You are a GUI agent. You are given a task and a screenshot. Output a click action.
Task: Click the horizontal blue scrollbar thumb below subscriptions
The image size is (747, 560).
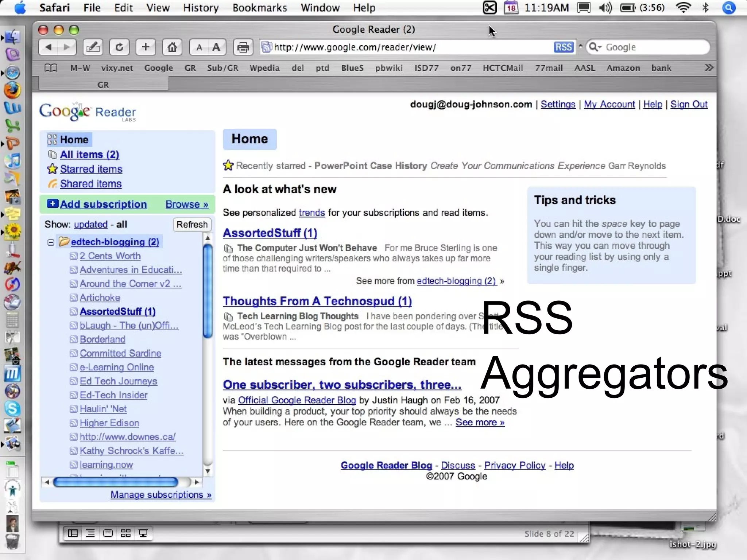pyautogui.click(x=116, y=482)
